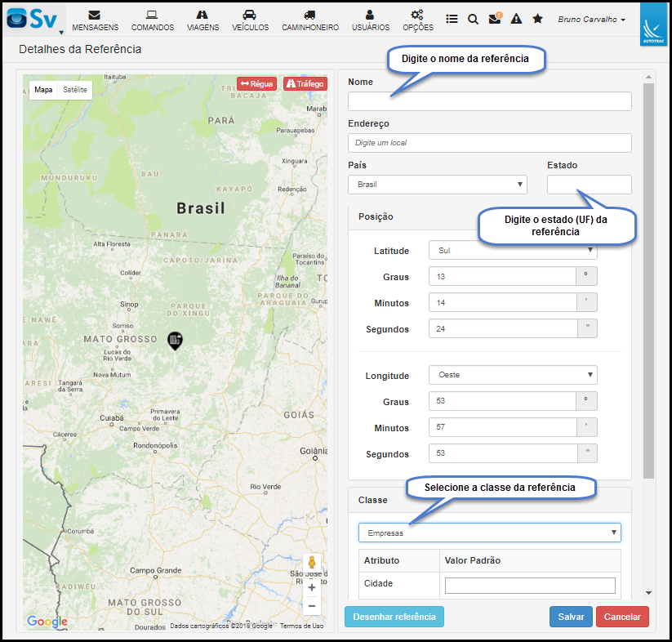672x642 pixels.
Task: Click the Cuiabá city label on map
Action: coord(112,418)
